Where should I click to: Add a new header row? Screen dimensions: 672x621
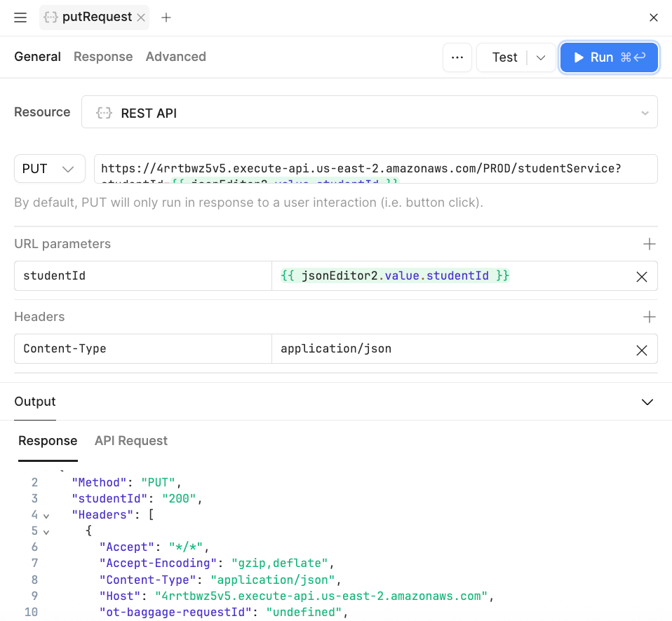649,317
